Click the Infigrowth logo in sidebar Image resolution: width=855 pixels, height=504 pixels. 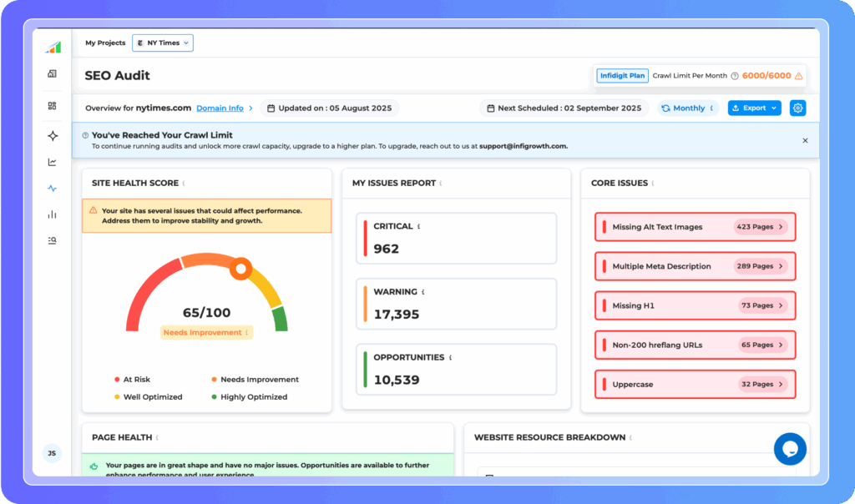[53, 47]
